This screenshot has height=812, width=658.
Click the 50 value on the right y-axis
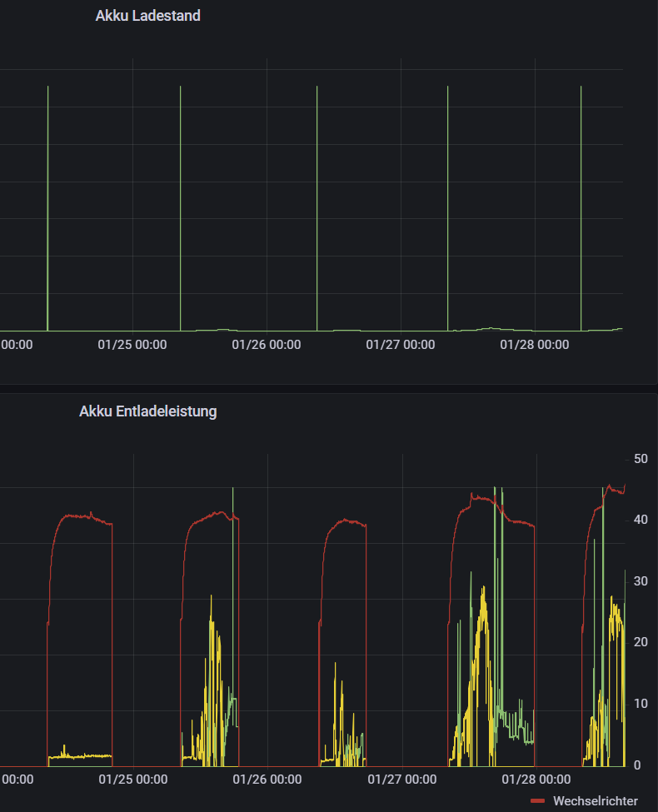tap(641, 459)
